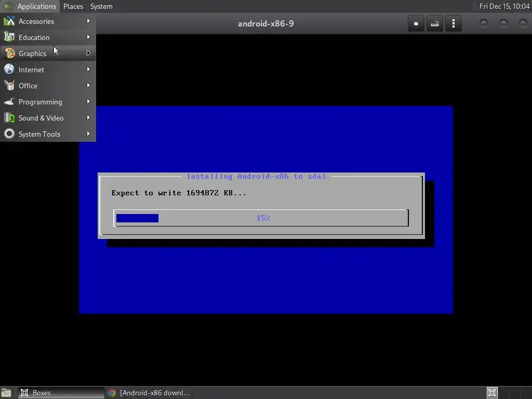Click the Boxes icon in taskbar
532x399 pixels.
(24, 393)
